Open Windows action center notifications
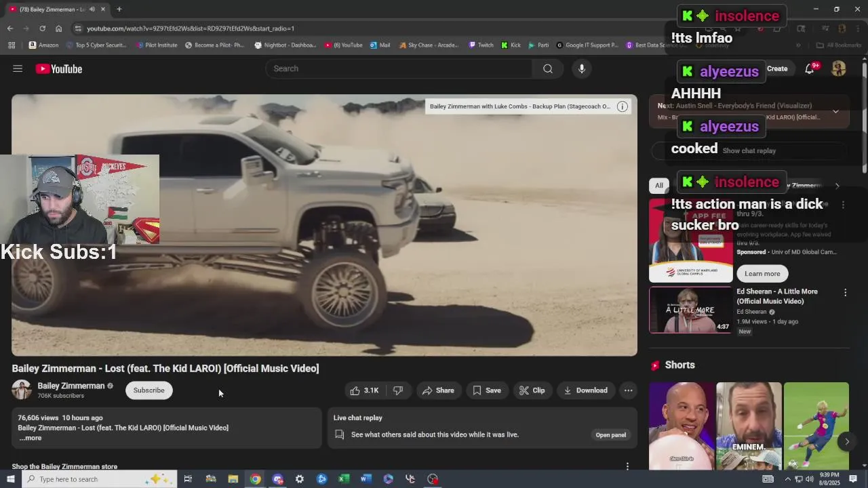The height and width of the screenshot is (488, 868). [x=853, y=479]
